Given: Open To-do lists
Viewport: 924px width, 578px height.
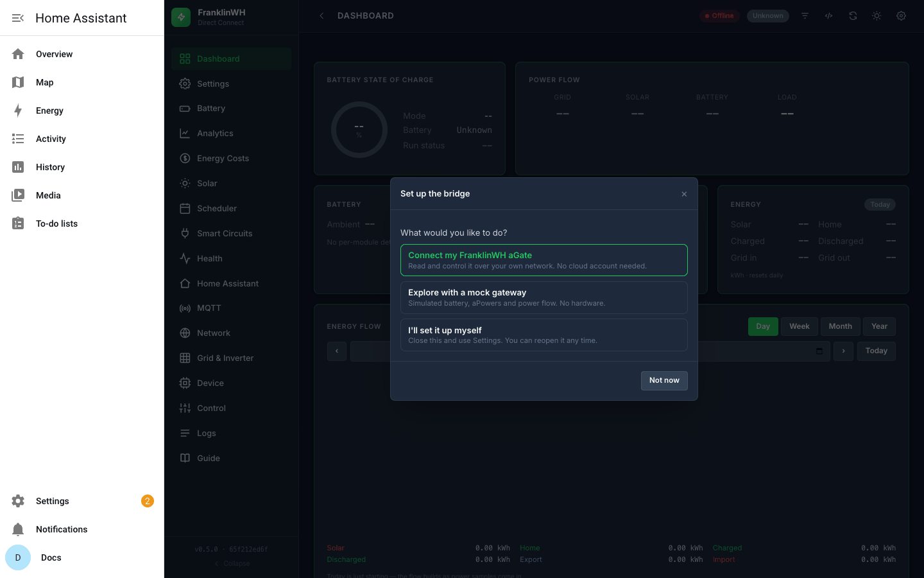Looking at the screenshot, I should click(82, 223).
